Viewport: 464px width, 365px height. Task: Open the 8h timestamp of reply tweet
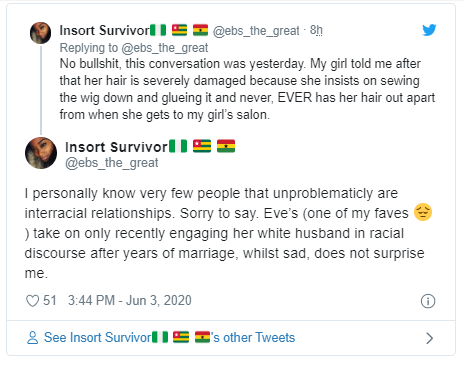click(316, 30)
